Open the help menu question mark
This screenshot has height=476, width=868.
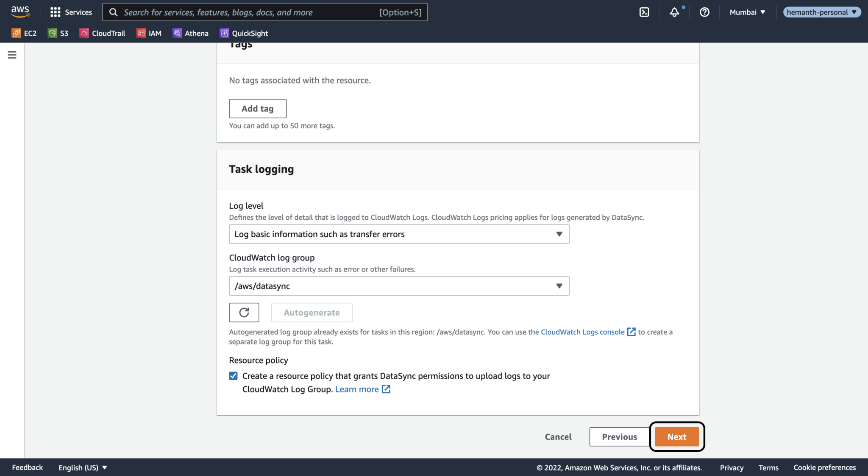(704, 12)
